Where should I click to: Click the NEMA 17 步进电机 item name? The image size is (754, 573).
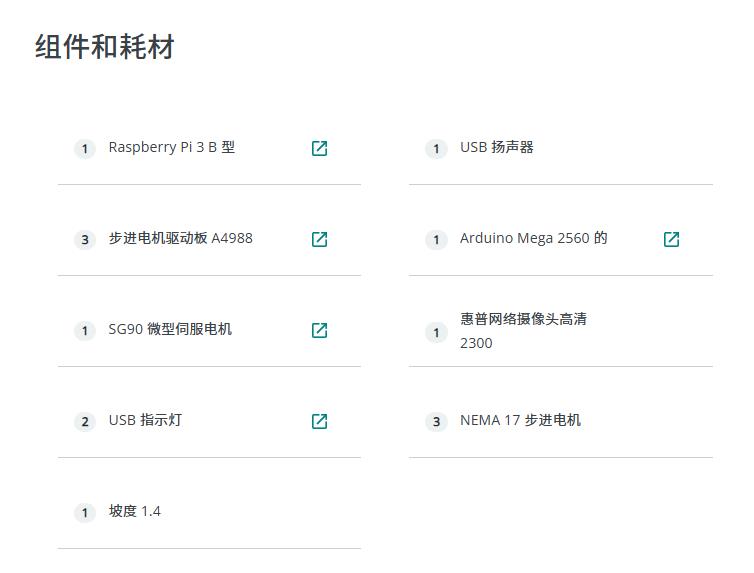click(520, 420)
